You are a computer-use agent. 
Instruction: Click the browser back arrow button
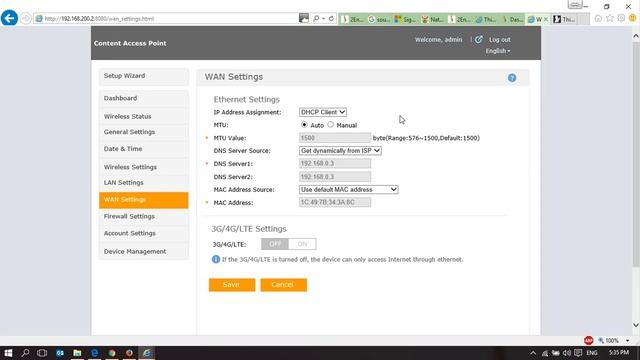(9, 18)
